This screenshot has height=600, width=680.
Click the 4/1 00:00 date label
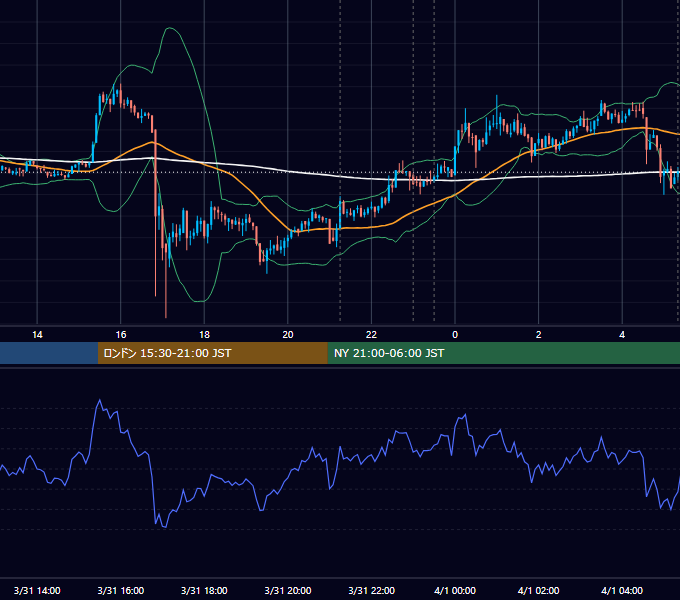point(455,590)
